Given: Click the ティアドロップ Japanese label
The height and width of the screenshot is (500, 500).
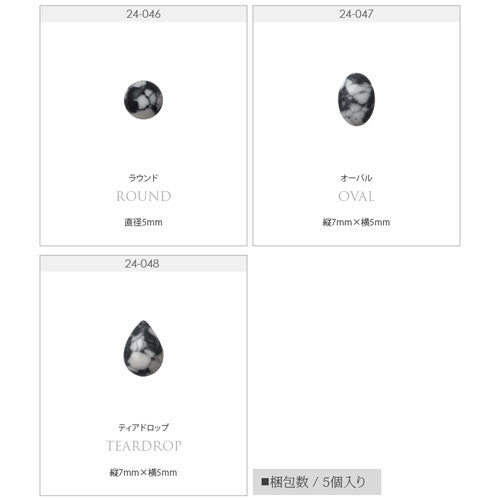Looking at the screenshot, I should pos(143,427).
